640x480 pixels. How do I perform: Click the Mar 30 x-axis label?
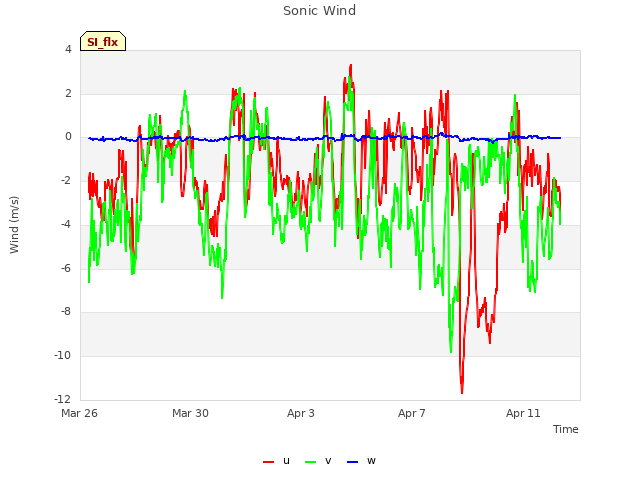click(x=190, y=413)
